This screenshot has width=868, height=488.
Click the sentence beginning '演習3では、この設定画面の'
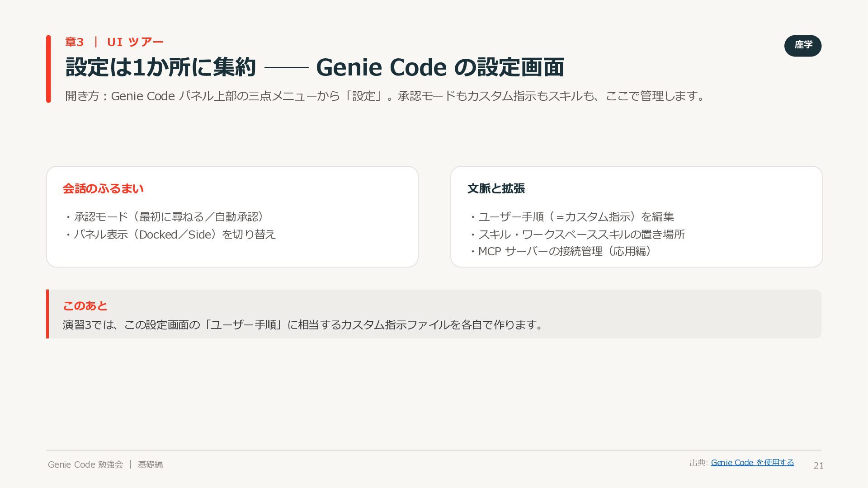(x=304, y=325)
